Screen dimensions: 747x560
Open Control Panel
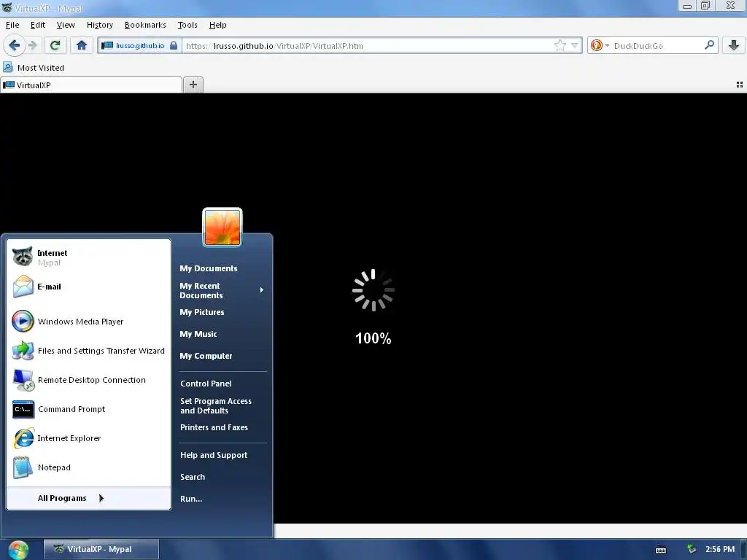coord(222,384)
